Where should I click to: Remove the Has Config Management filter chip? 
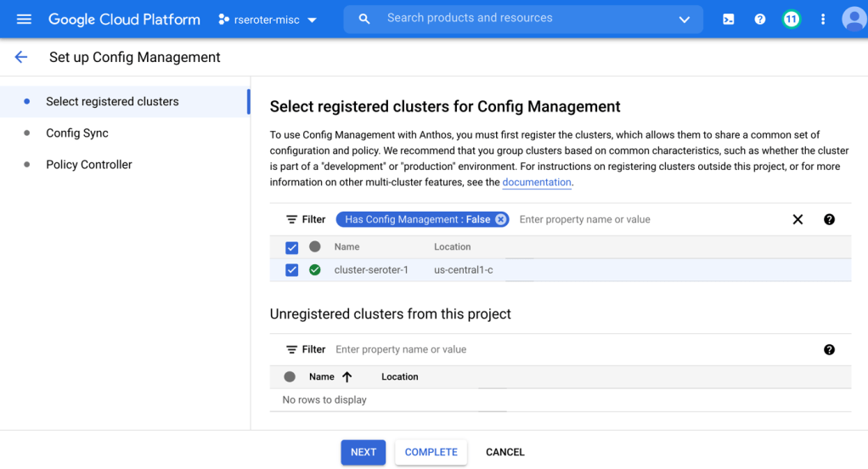[x=501, y=219]
